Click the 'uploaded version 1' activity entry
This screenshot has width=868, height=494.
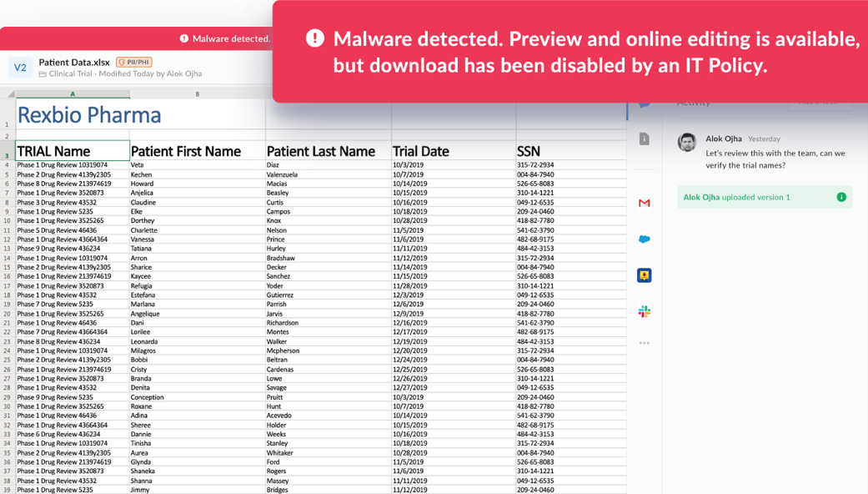(765, 197)
